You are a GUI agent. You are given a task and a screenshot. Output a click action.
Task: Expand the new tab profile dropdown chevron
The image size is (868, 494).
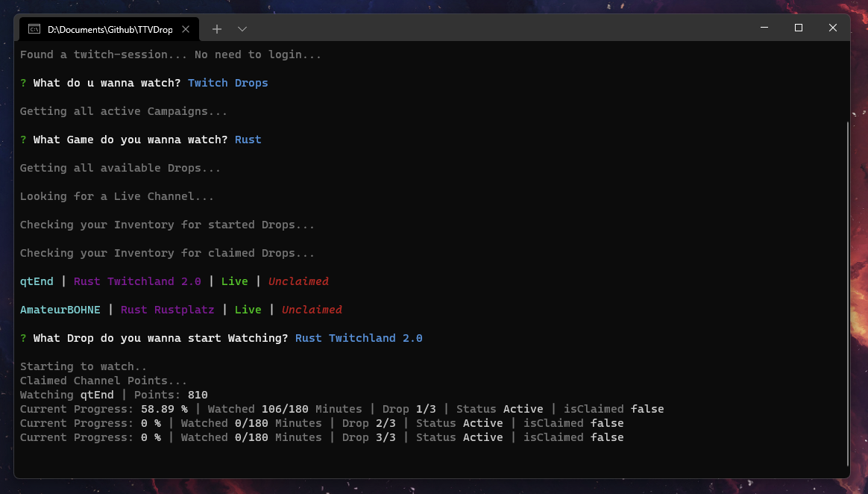[242, 29]
